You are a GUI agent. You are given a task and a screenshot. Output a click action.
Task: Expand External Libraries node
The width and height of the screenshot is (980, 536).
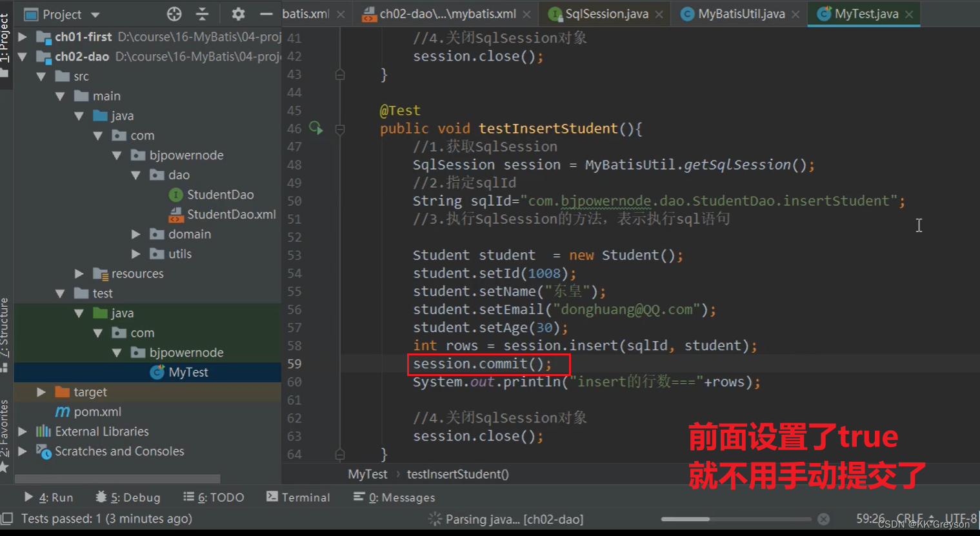(x=23, y=432)
